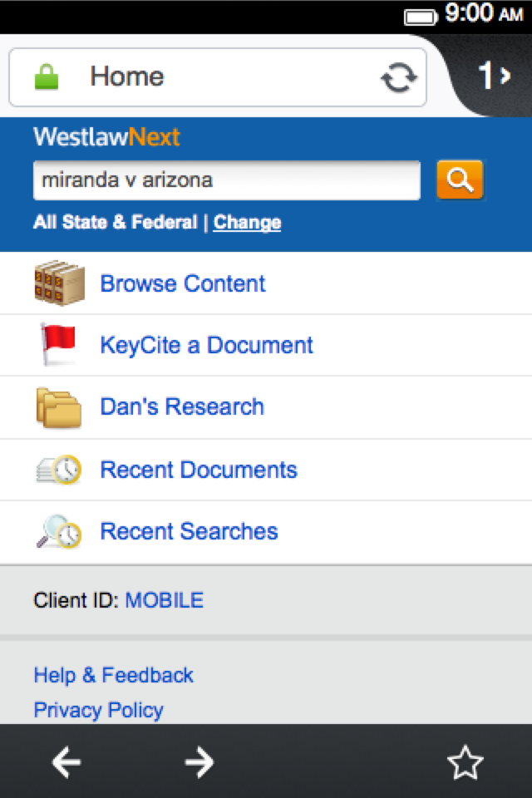Go forward with the right arrow
The height and width of the screenshot is (798, 532).
199,762
